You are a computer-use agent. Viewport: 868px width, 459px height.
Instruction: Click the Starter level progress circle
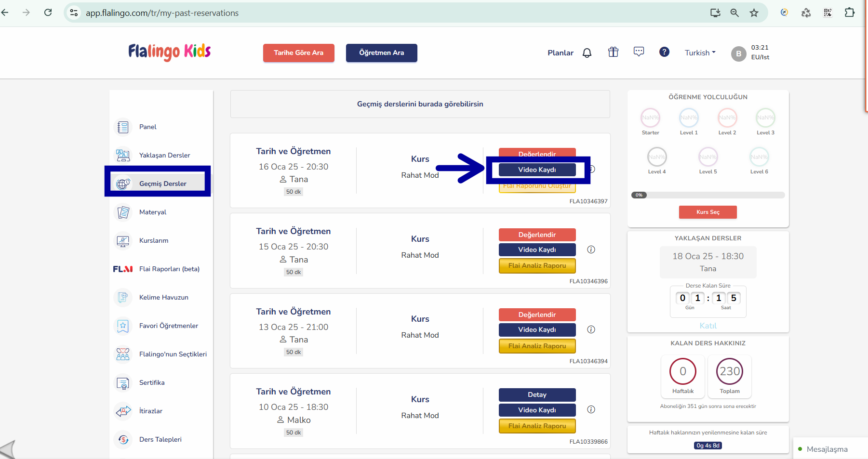(650, 118)
